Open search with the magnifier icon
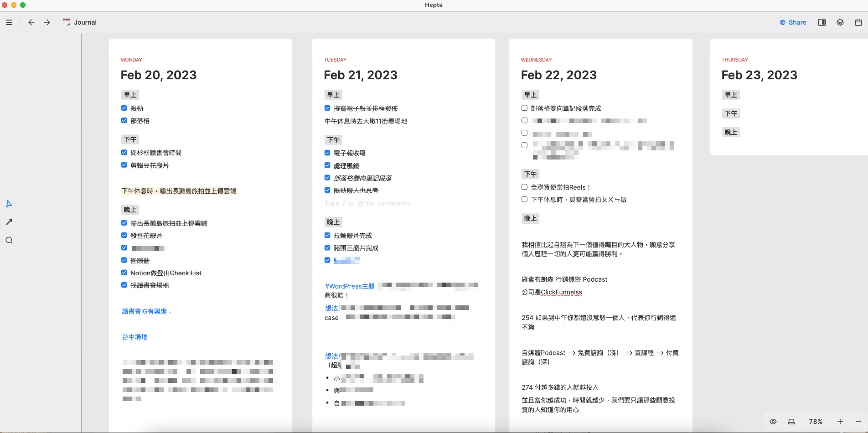Image resolution: width=868 pixels, height=433 pixels. point(9,240)
